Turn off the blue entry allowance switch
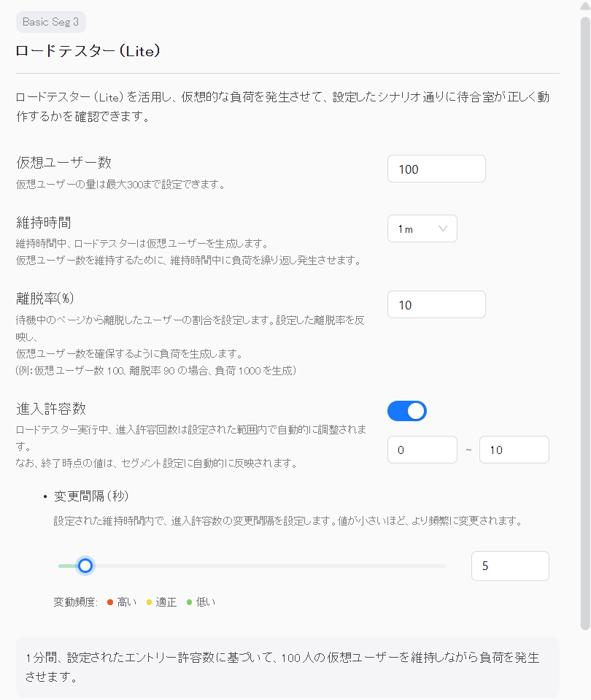This screenshot has width=591, height=700. pyautogui.click(x=406, y=411)
